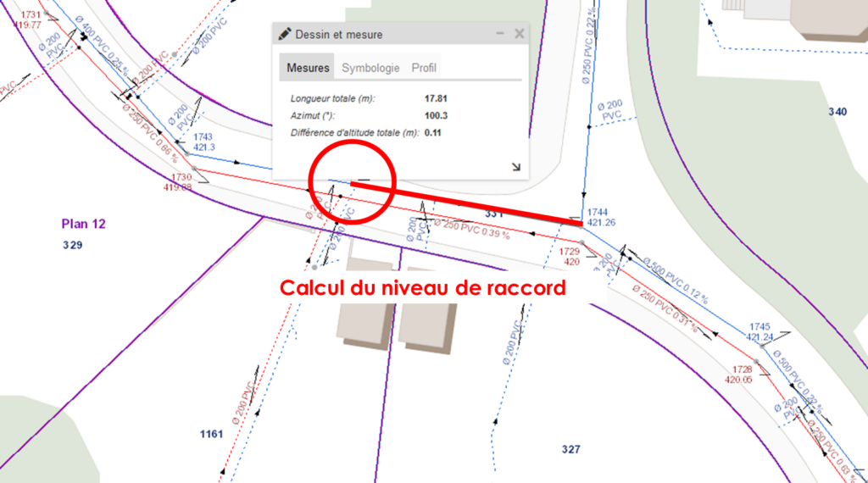Screen dimensions: 868x483
Task: Switch to the Symbologie tab
Action: click(x=370, y=68)
